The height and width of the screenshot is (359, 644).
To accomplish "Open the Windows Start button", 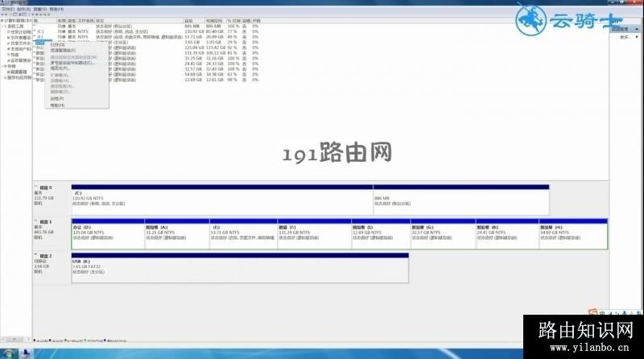I will pos(8,353).
